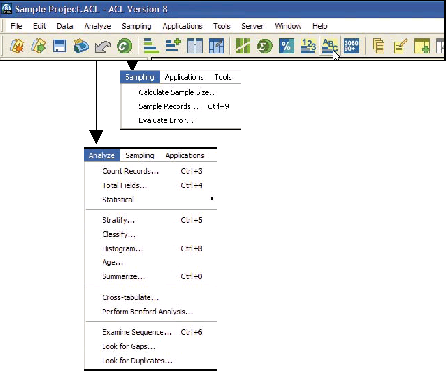Choose Count Records in Analyze menu
Viewport: 447px width, 372px height.
[152, 171]
